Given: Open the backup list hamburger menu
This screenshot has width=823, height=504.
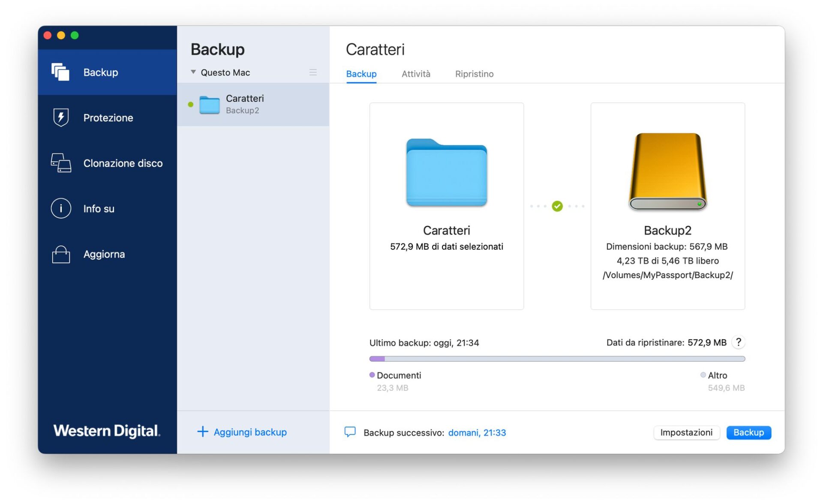Looking at the screenshot, I should (x=313, y=72).
